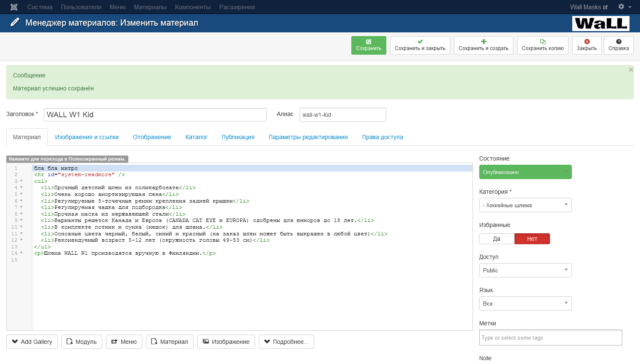
Task: Click the Save Copy button
Action: pos(542,45)
